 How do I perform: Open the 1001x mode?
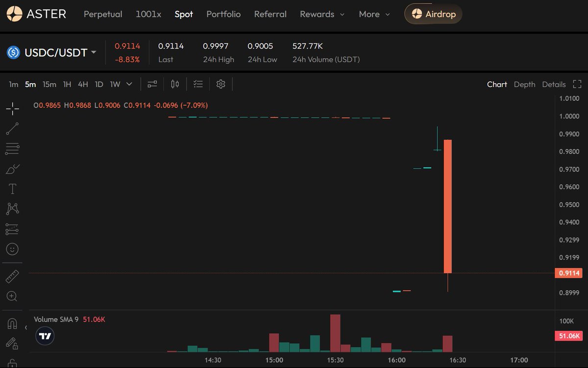[x=148, y=14]
